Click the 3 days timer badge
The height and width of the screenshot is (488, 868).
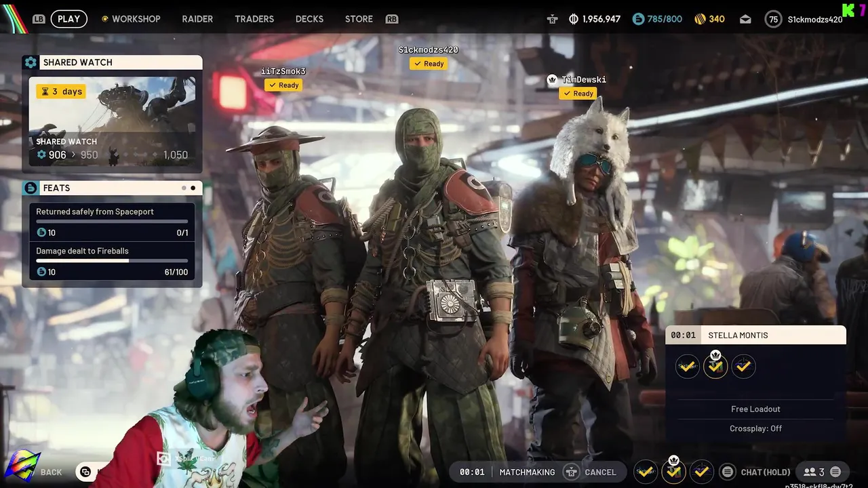pos(61,91)
